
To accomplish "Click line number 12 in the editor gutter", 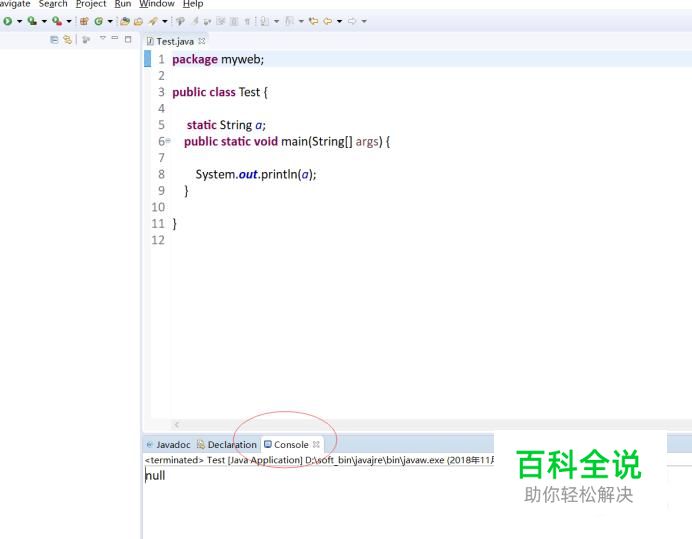I will pos(158,240).
